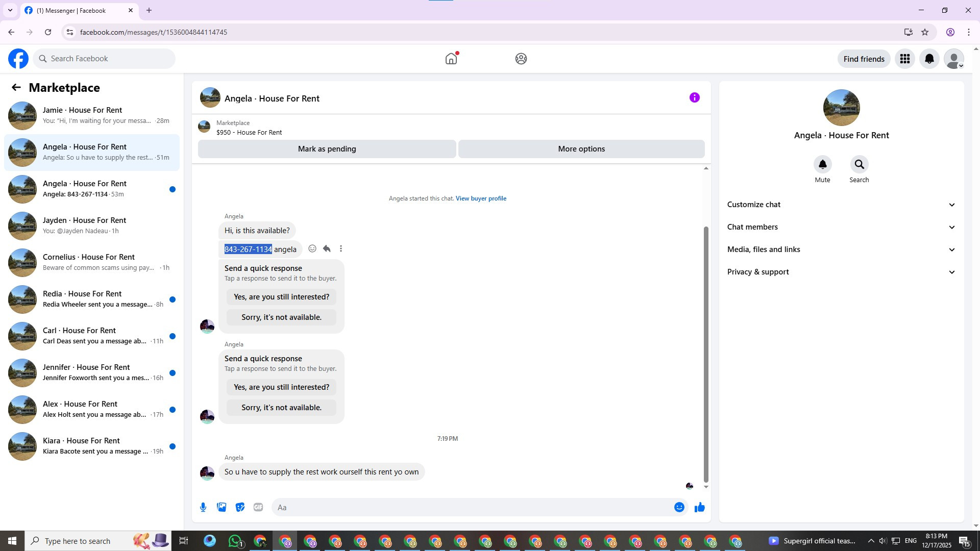Image resolution: width=980 pixels, height=551 pixels.
Task: Click Mark as pending button
Action: click(x=327, y=149)
